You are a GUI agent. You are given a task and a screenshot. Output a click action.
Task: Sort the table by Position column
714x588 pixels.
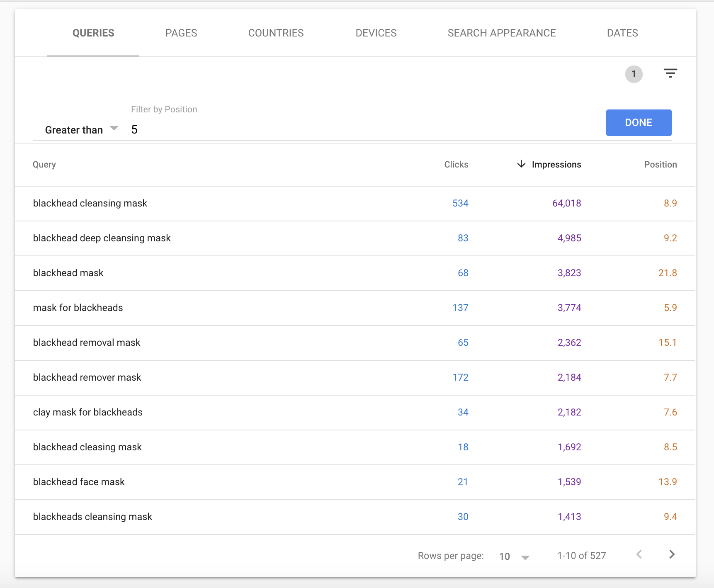click(660, 165)
